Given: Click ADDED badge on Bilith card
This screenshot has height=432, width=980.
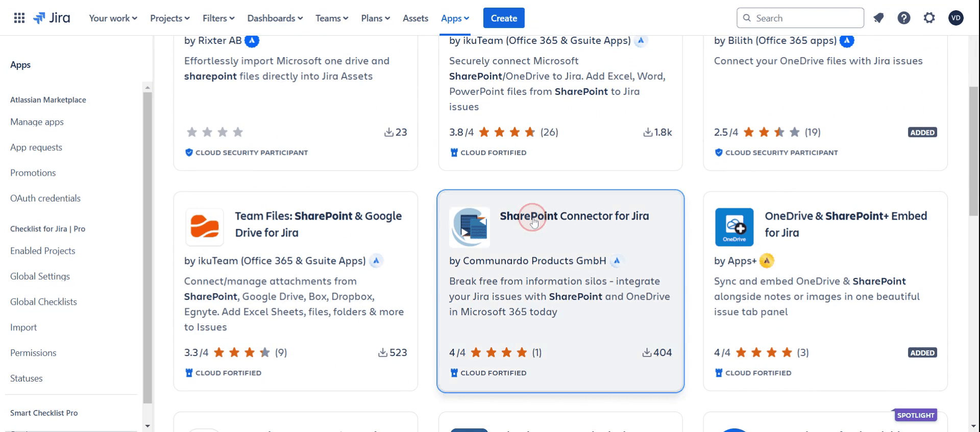Looking at the screenshot, I should coord(922,132).
